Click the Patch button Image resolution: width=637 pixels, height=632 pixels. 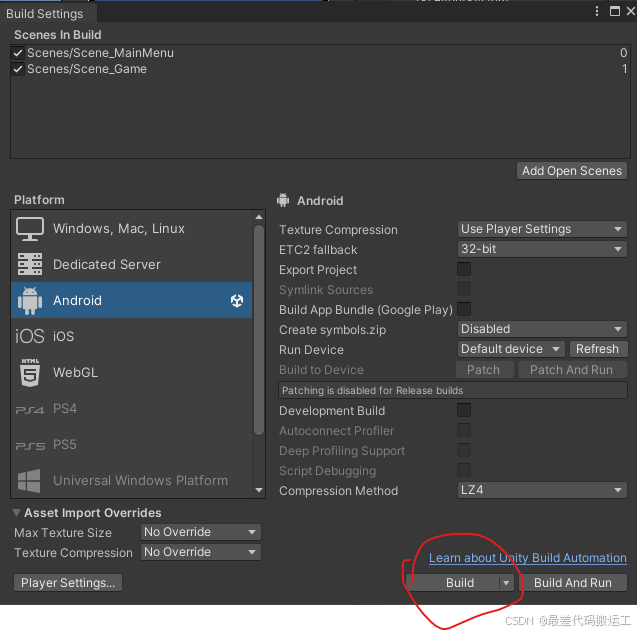pyautogui.click(x=484, y=370)
